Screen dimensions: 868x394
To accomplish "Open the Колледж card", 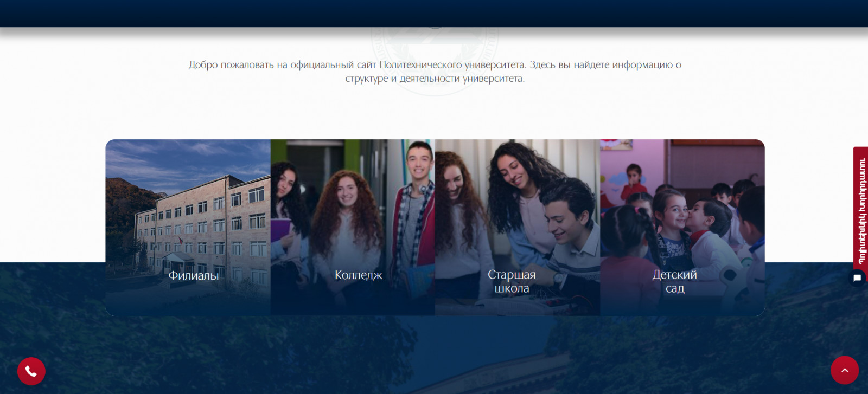I will click(353, 228).
